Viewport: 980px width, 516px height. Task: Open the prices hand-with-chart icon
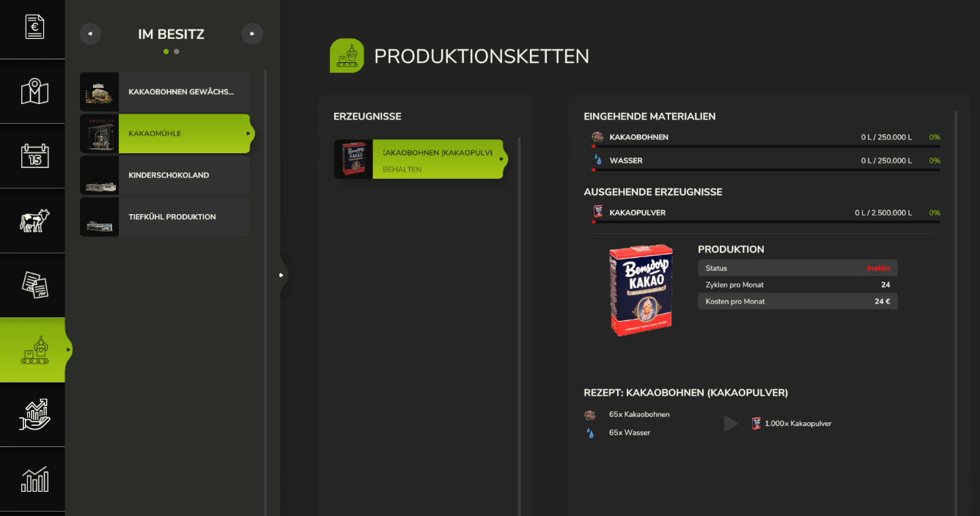pyautogui.click(x=34, y=414)
